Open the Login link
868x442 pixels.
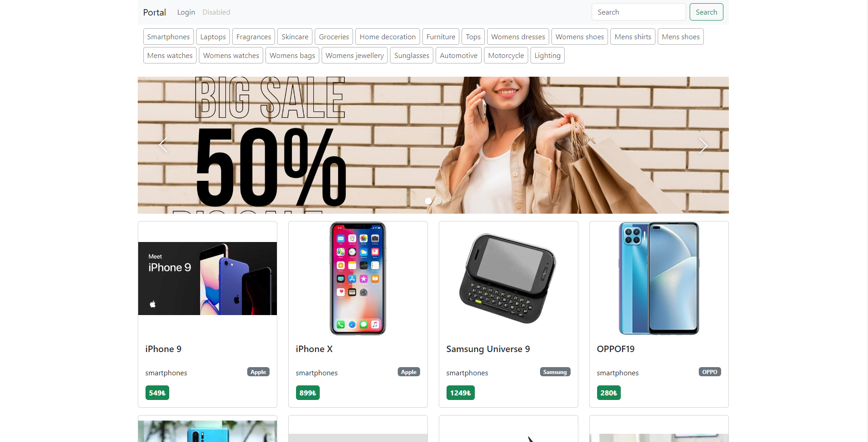(186, 12)
